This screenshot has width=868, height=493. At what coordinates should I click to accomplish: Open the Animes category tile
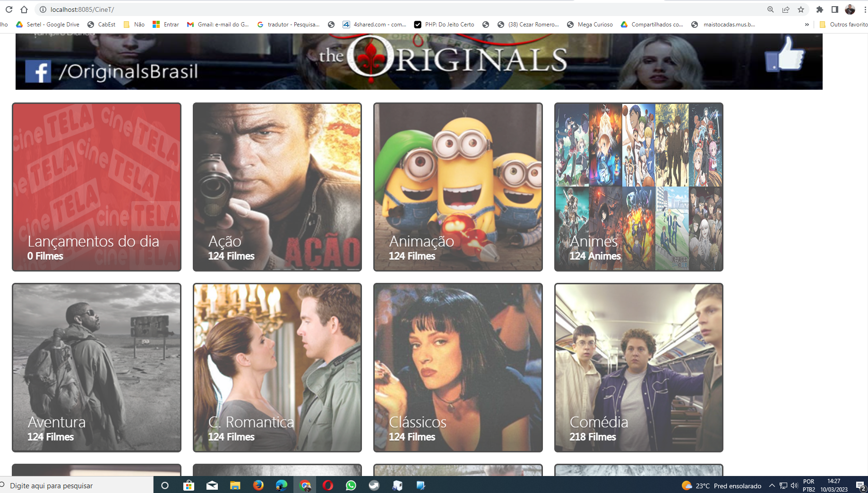(639, 187)
